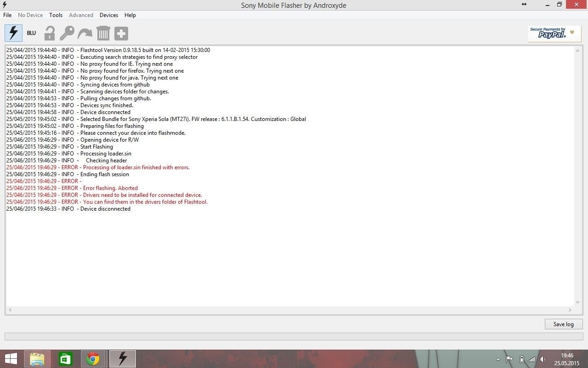
Task: Open the Advanced menu
Action: pos(81,15)
